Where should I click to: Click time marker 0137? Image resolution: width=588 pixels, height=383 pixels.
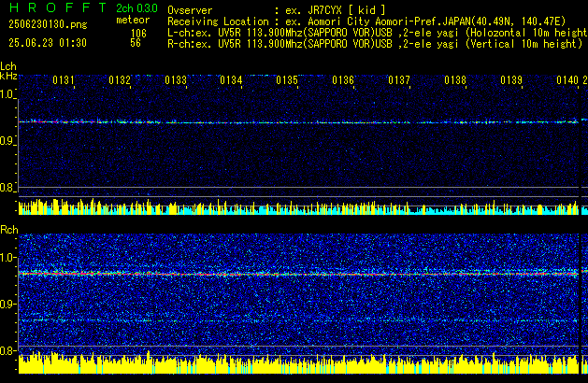coord(399,80)
